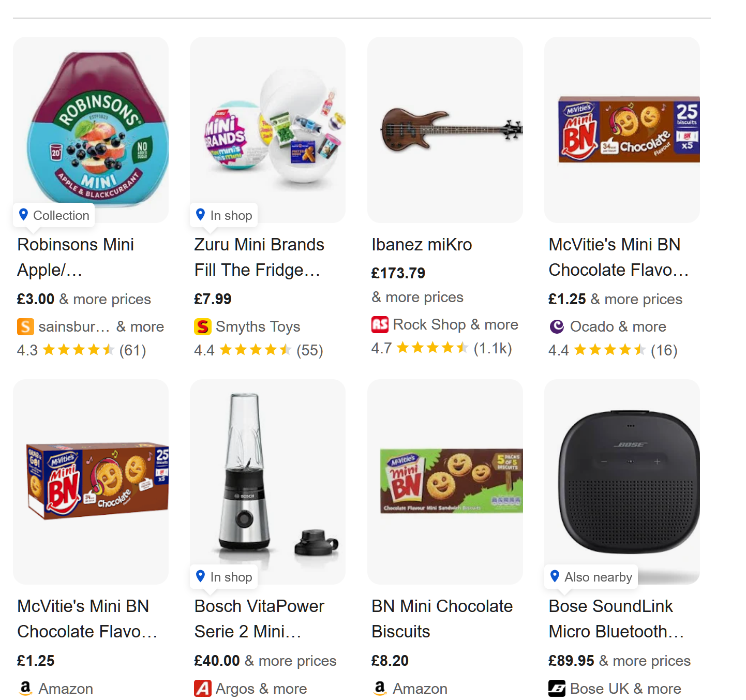Screen dimensions: 746x700
Task: Click the Collection location pin icon
Action: 23,215
